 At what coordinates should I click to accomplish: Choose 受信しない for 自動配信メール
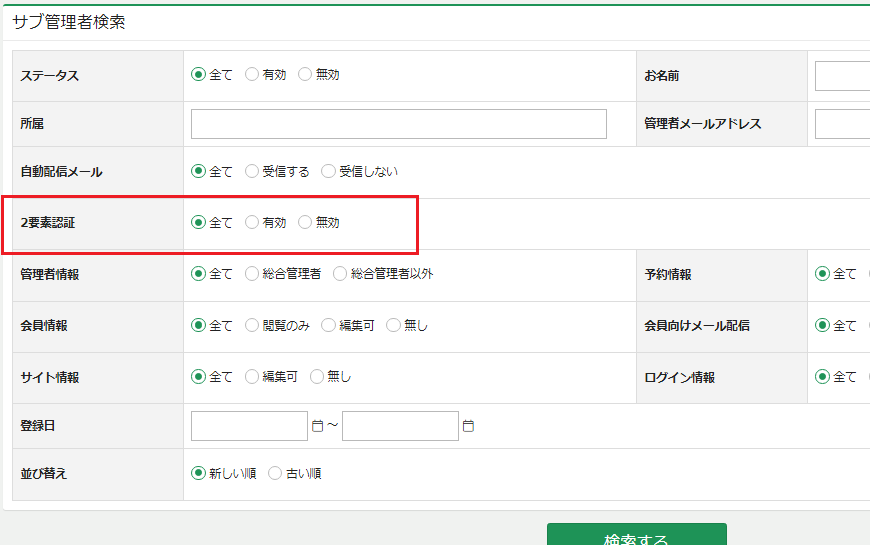click(328, 171)
